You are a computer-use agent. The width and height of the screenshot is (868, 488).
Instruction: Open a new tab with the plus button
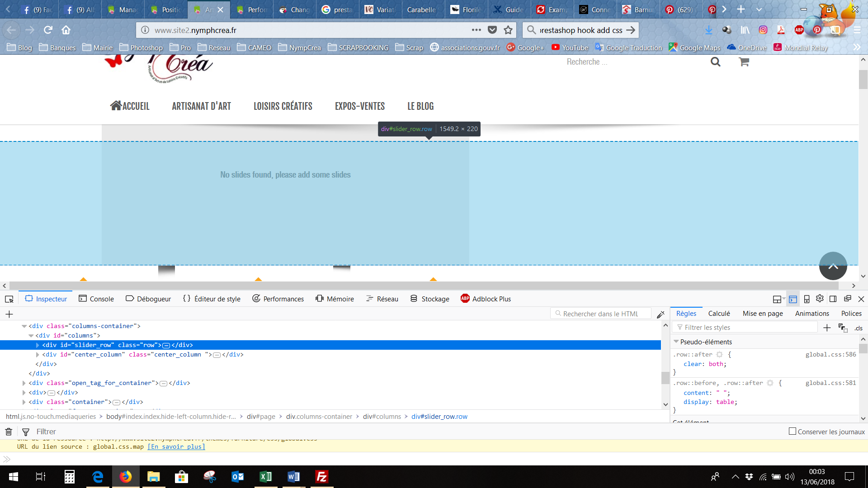[741, 9]
